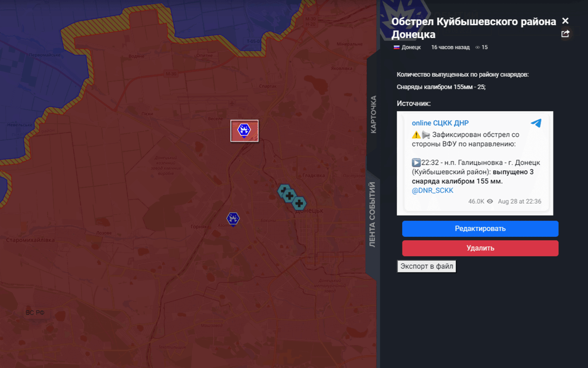Click the eye views icon in card header
The image size is (588, 368).
point(478,47)
